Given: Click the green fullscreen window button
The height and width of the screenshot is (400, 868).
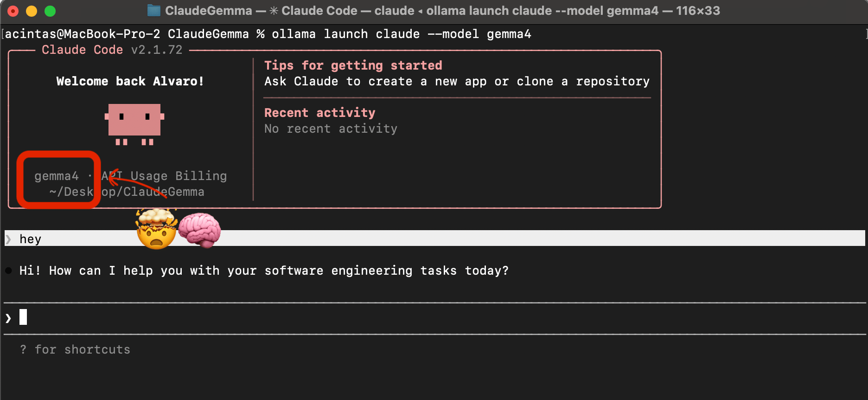Looking at the screenshot, I should pos(50,11).
